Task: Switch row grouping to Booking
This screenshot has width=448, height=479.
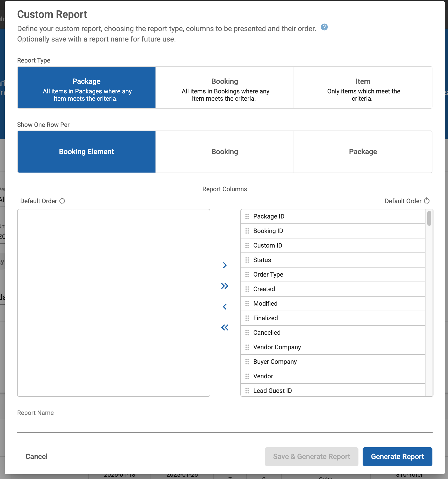Action: click(225, 152)
